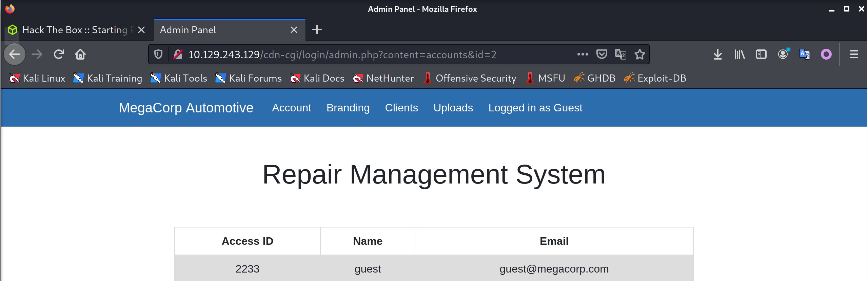Screen dimensions: 868x281
Task: Select the access ID value 2233
Action: pos(248,269)
